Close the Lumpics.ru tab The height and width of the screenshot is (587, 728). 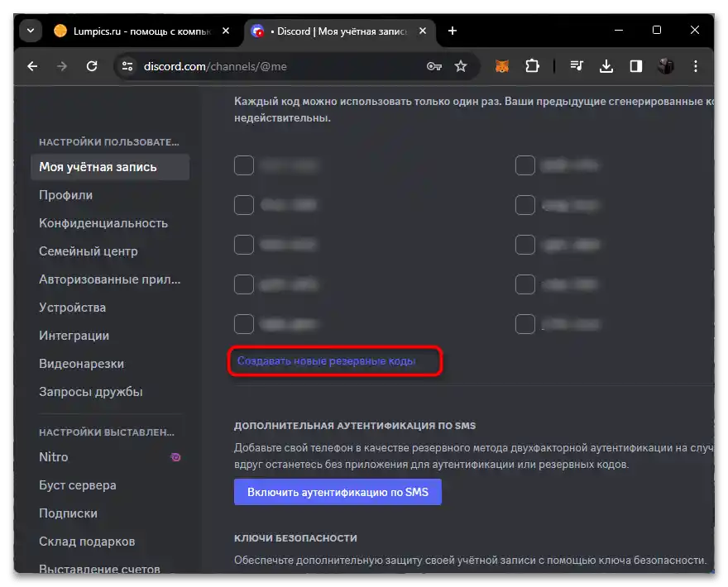point(226,31)
